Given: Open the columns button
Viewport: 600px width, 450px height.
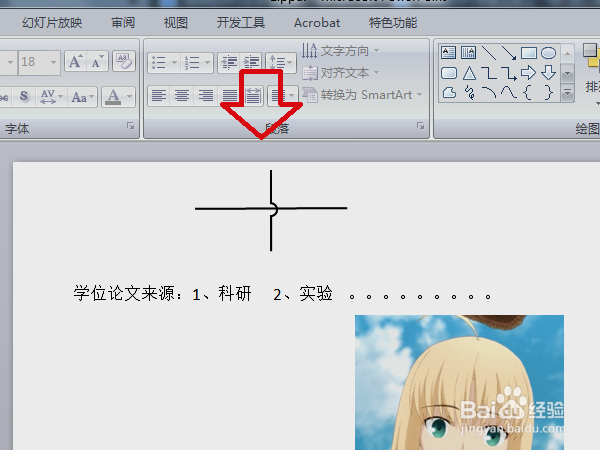Looking at the screenshot, I should [x=283, y=95].
